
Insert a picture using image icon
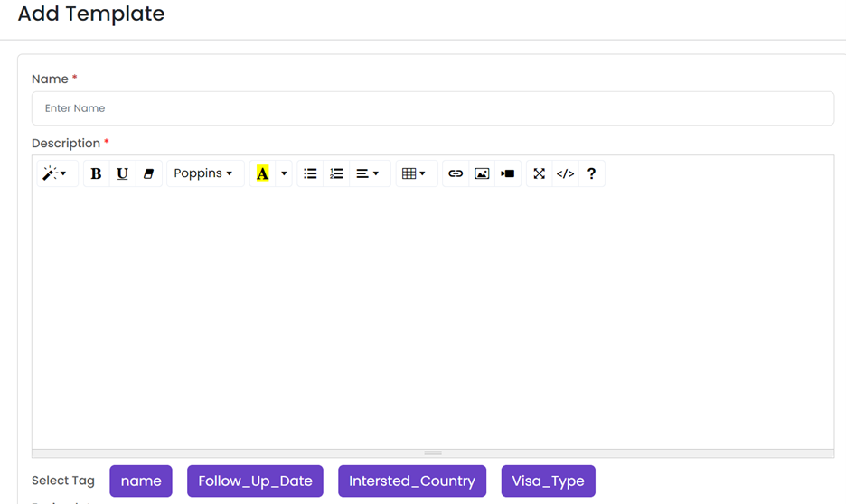(x=482, y=173)
